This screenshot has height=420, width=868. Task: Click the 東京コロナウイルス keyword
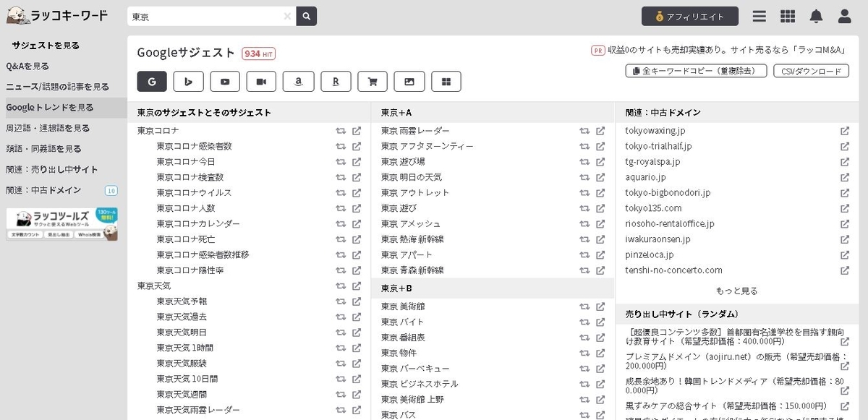click(194, 193)
